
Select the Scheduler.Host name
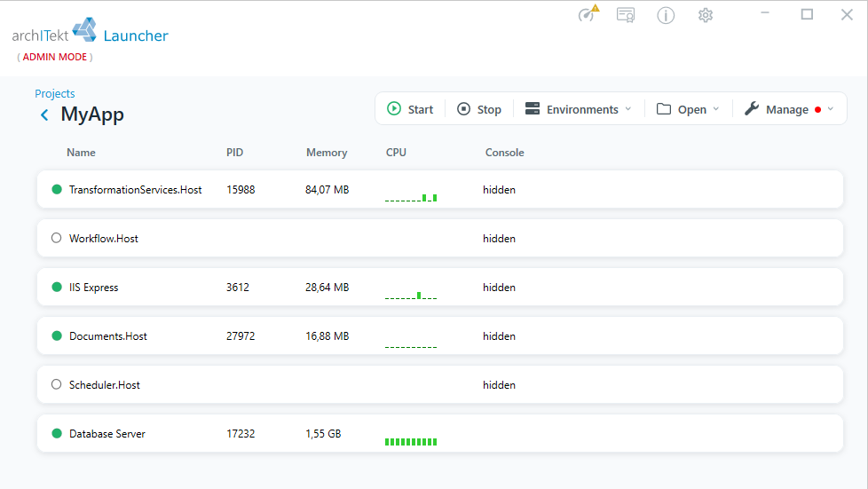104,384
